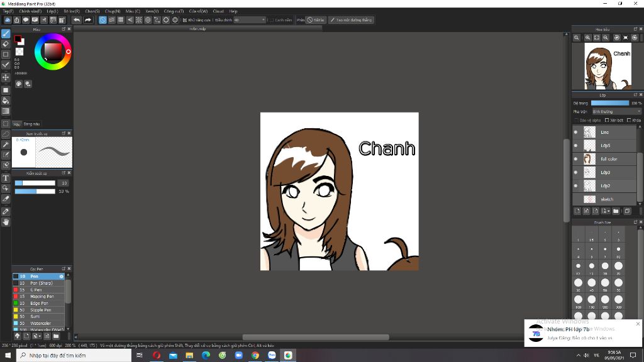
Task: Select the Text tool
Action: 6,178
